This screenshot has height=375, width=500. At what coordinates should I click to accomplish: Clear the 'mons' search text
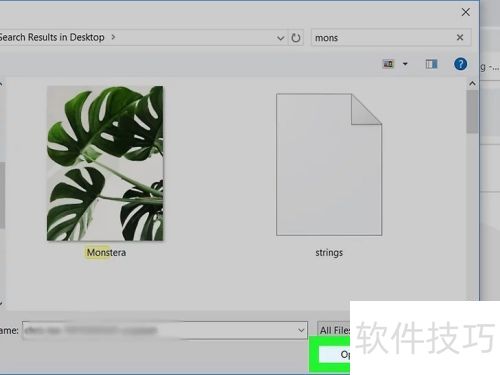pos(460,37)
